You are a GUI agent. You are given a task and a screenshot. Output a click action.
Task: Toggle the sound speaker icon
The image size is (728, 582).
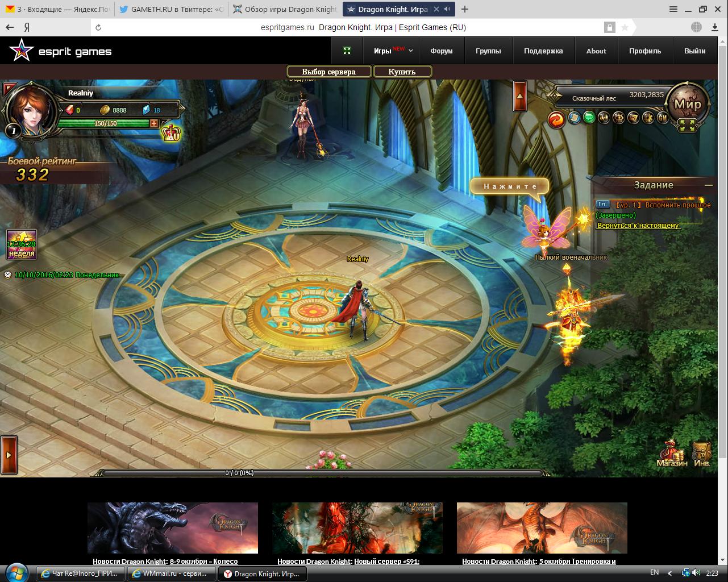pyautogui.click(x=604, y=118)
